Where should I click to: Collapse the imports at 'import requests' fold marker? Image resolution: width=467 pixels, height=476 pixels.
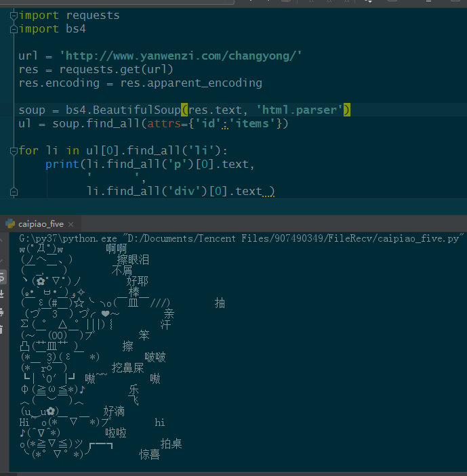click(x=13, y=15)
